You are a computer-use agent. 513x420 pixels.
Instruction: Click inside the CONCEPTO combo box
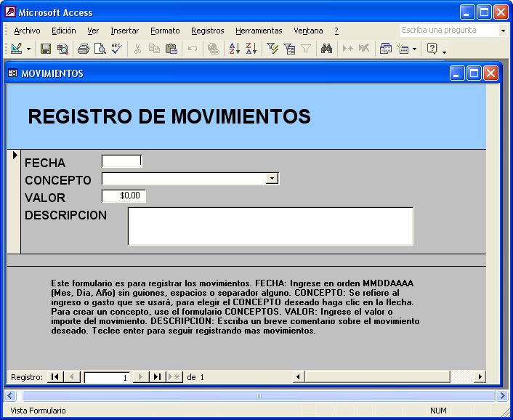(184, 179)
